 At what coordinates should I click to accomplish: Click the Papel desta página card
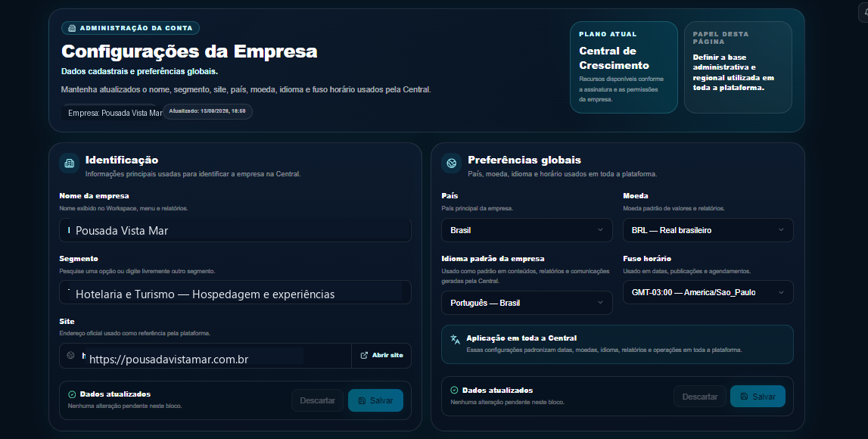pyautogui.click(x=738, y=67)
